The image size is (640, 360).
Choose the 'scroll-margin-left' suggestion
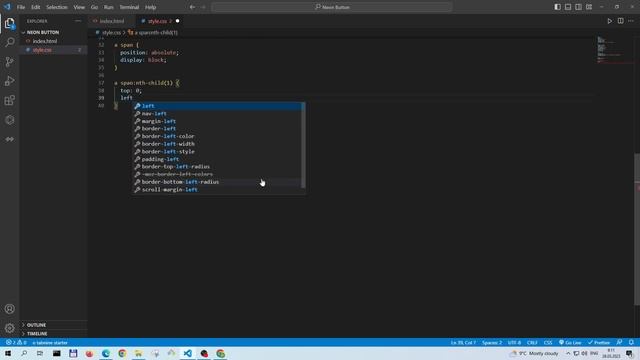(218, 190)
